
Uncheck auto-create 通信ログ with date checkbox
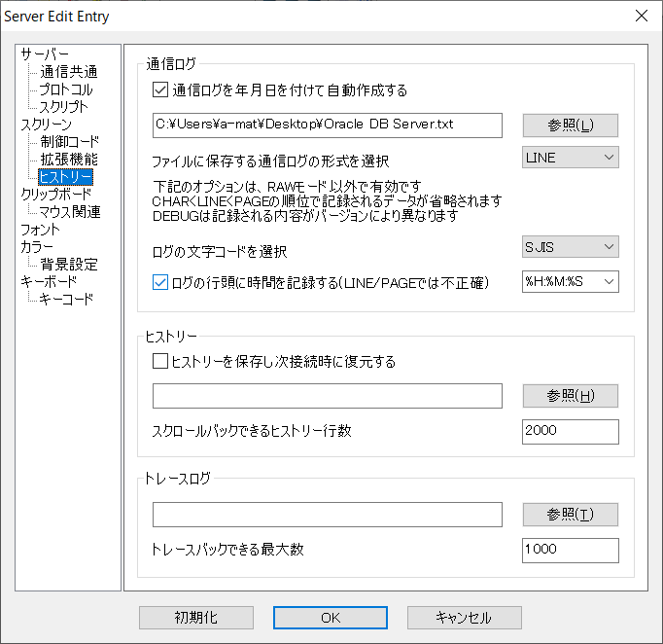coord(160,90)
